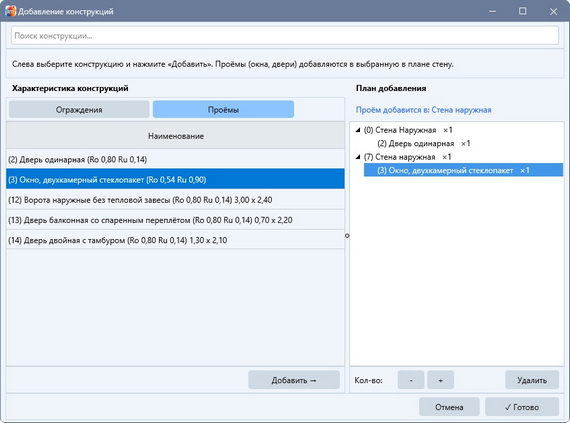Select Окно, двухкамерный стеклопакет row in list
570x423 pixels.
(175, 179)
